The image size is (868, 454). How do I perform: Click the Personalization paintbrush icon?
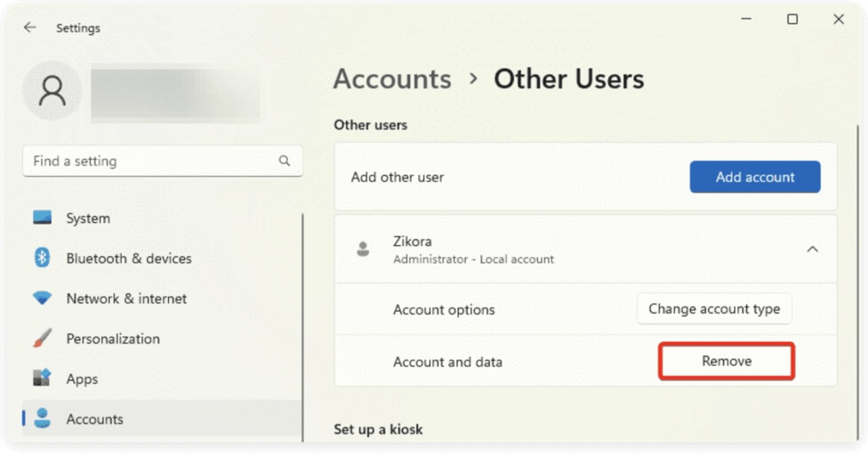point(42,339)
